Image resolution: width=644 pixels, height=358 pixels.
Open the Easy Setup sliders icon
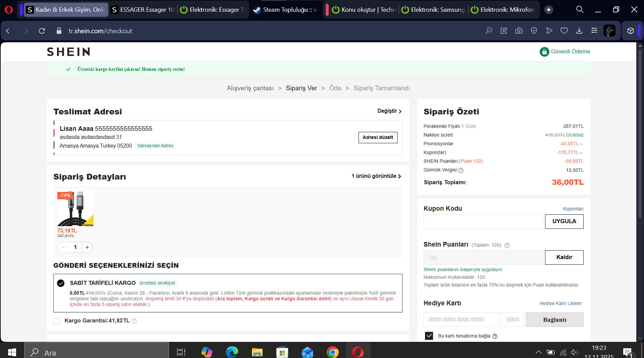pyautogui.click(x=594, y=31)
